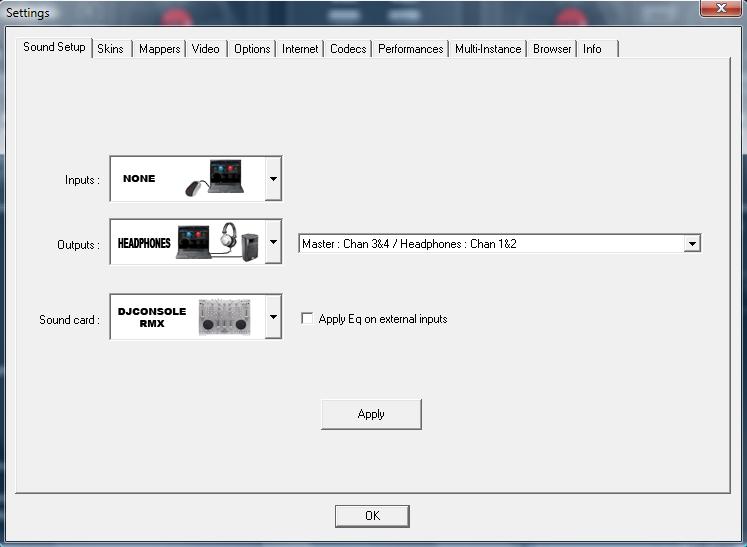Click the Apply Eq on external inputs label
The height and width of the screenshot is (547, 747).
(x=383, y=319)
